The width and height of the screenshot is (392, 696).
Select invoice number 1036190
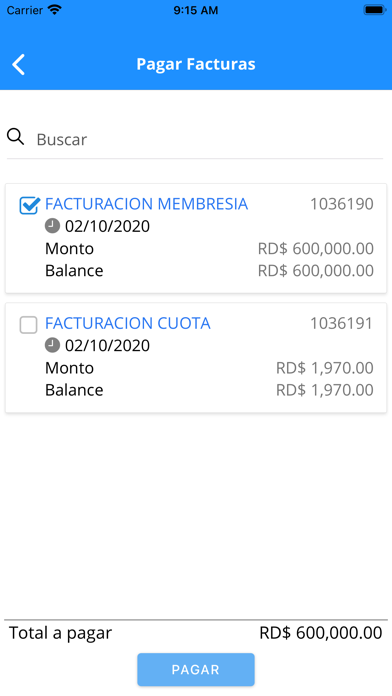pos(342,204)
